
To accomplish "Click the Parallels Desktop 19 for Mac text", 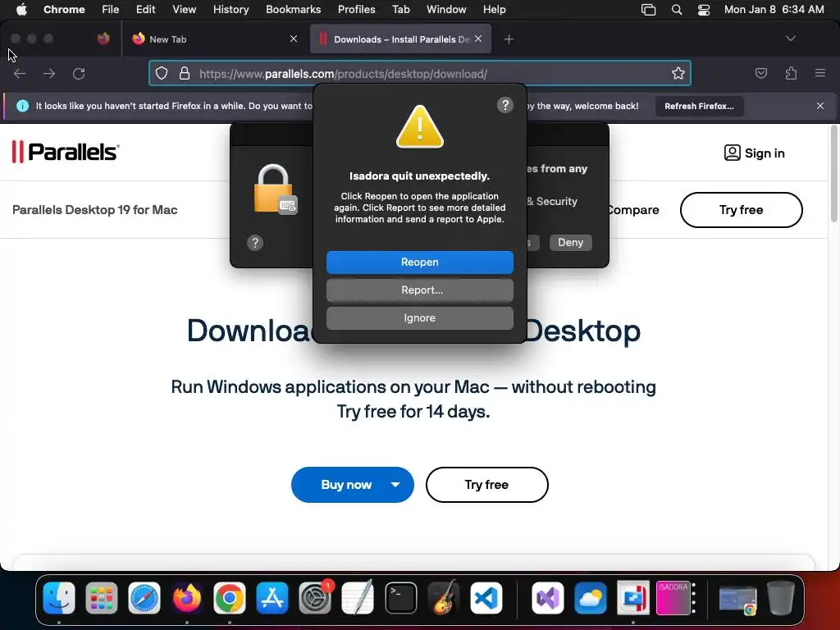I will click(x=95, y=210).
